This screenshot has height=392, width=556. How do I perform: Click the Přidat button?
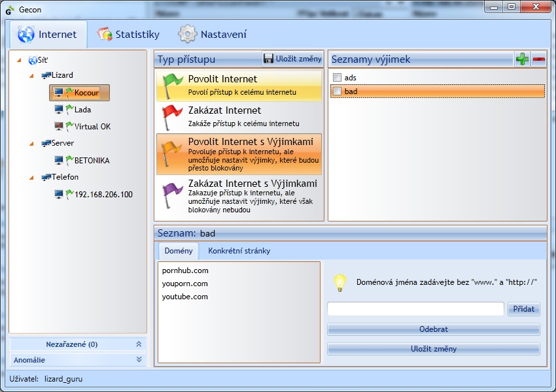point(524,309)
